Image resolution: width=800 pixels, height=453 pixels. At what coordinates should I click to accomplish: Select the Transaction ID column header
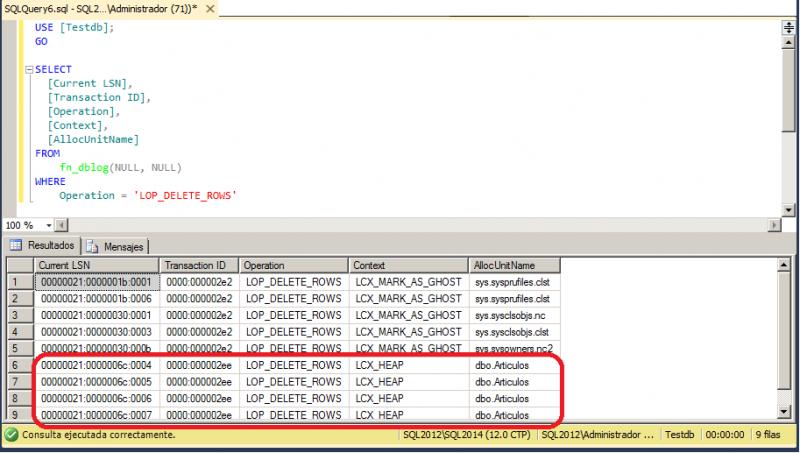[x=199, y=265]
